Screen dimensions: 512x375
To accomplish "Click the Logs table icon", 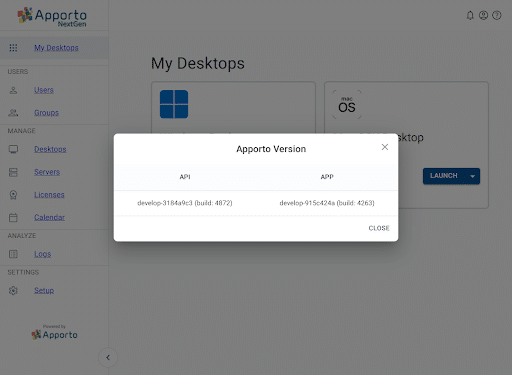I will point(13,254).
